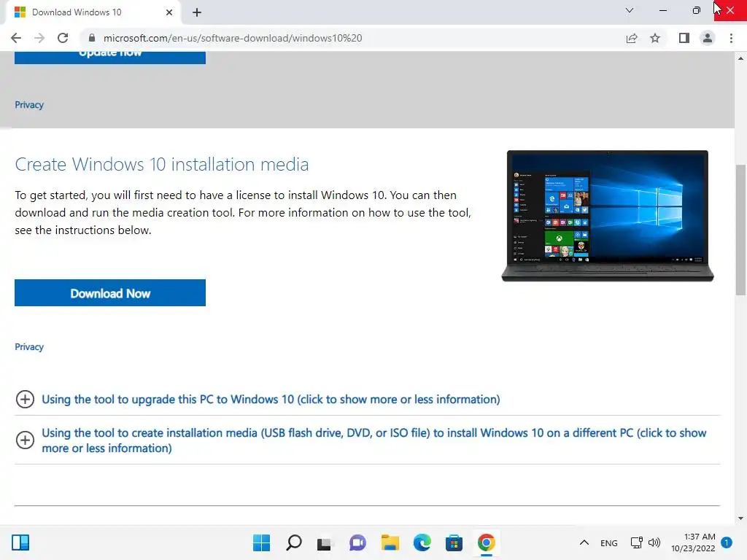The height and width of the screenshot is (560, 747).
Task: Reload the Download Windows 10 page
Action: 63,38
